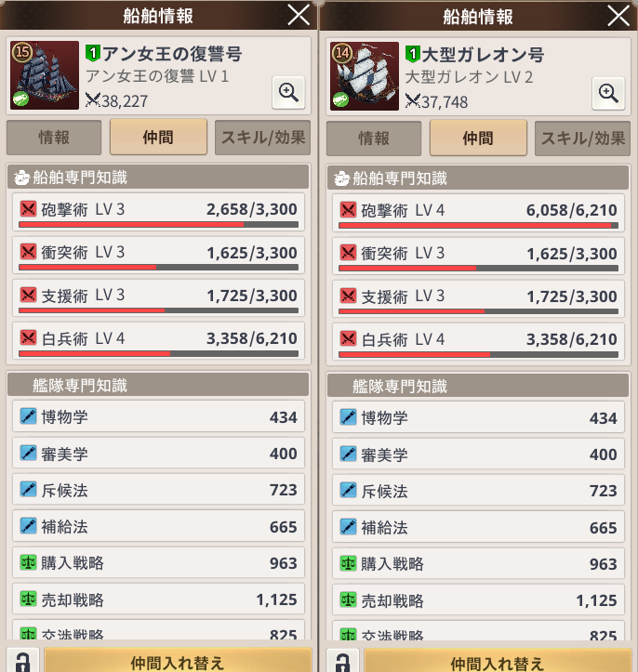Screen dimensions: 638x672
Task: Switch to 情報 tab on left panel
Action: point(54,138)
